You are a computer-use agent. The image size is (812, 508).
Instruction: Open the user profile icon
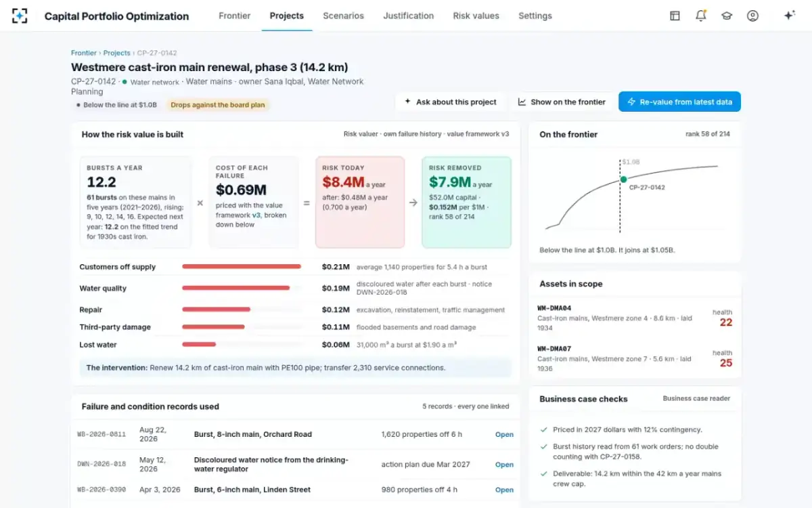click(752, 16)
